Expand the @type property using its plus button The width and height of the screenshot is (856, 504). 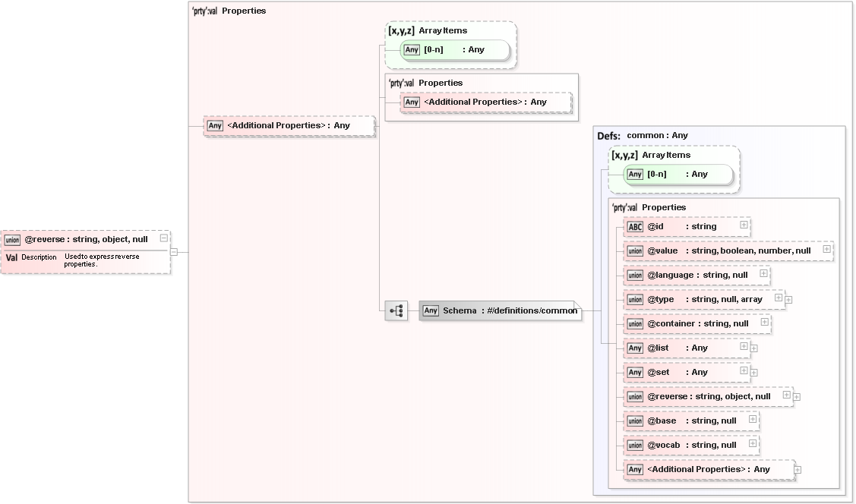[x=777, y=297]
